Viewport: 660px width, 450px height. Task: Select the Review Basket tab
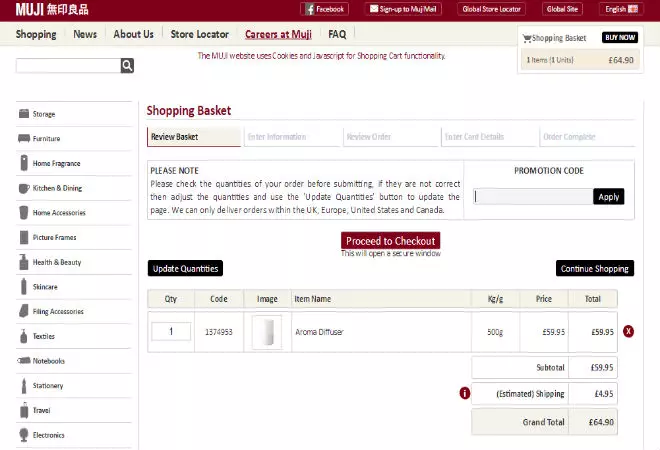tap(193, 137)
